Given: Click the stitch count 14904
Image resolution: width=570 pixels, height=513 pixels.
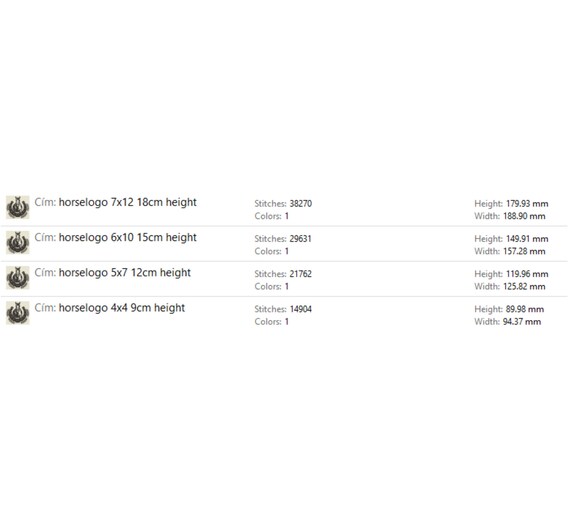Looking at the screenshot, I should [301, 309].
